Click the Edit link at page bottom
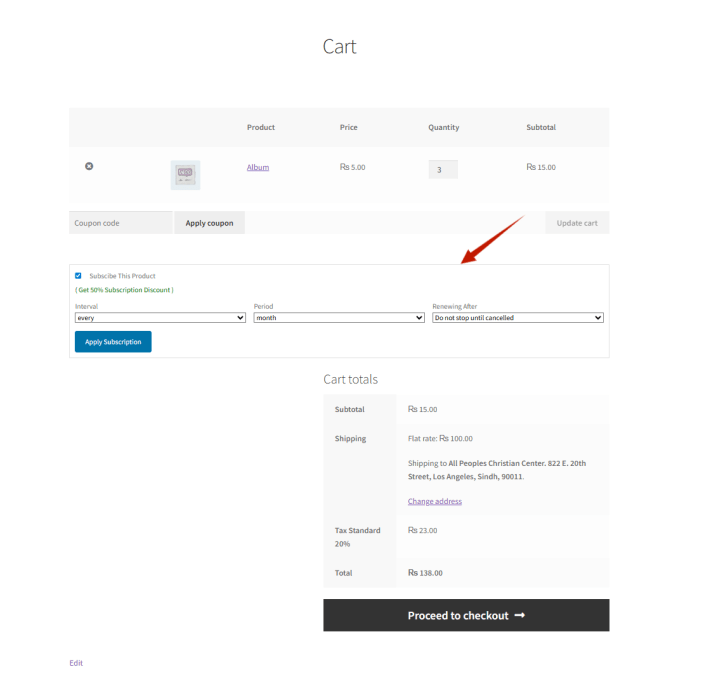 [x=76, y=663]
